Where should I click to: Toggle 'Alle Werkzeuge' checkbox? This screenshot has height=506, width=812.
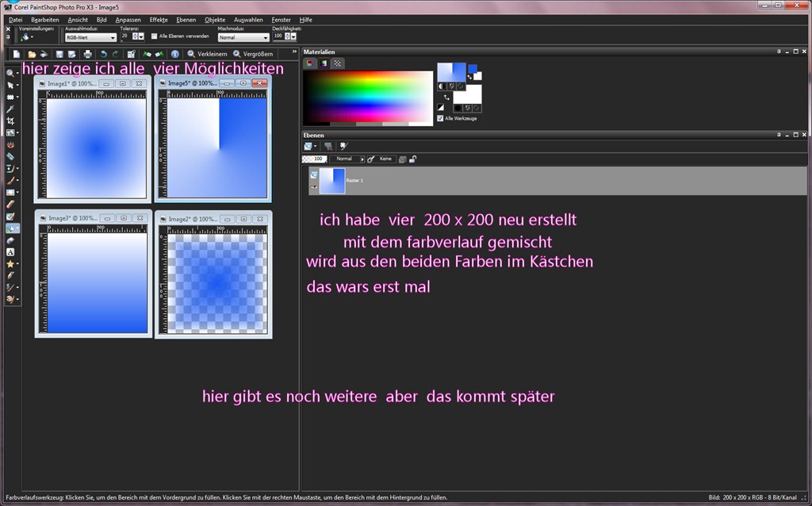click(x=440, y=118)
